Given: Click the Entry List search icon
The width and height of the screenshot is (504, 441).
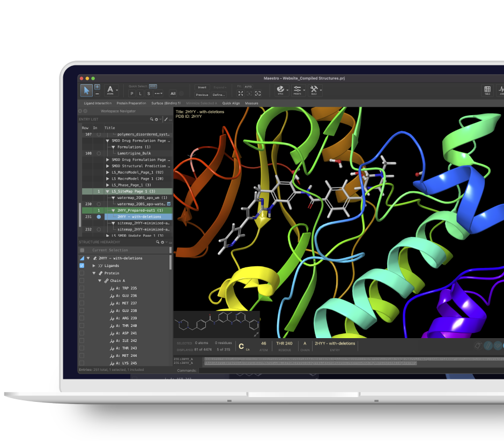Looking at the screenshot, I should click(152, 119).
